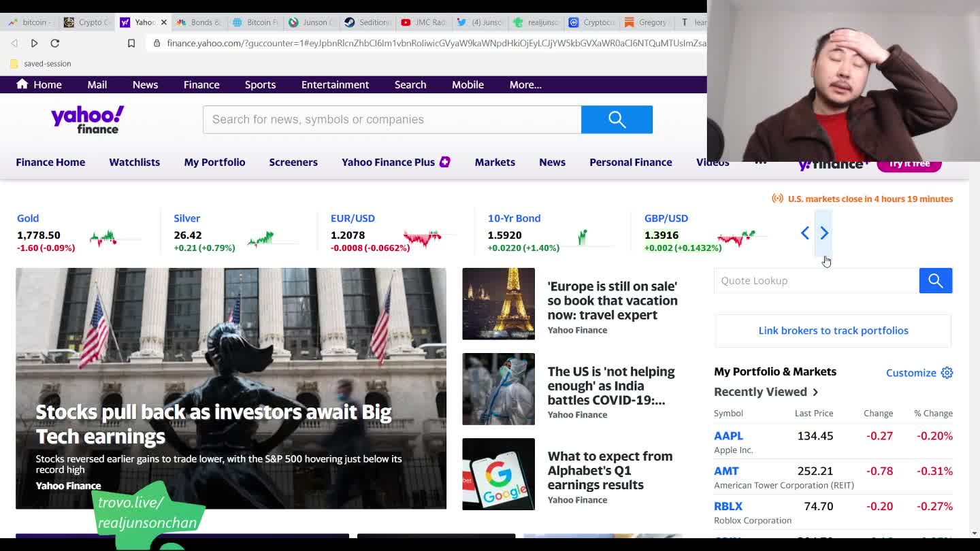Open the India COVID-19 article headline

(x=611, y=386)
